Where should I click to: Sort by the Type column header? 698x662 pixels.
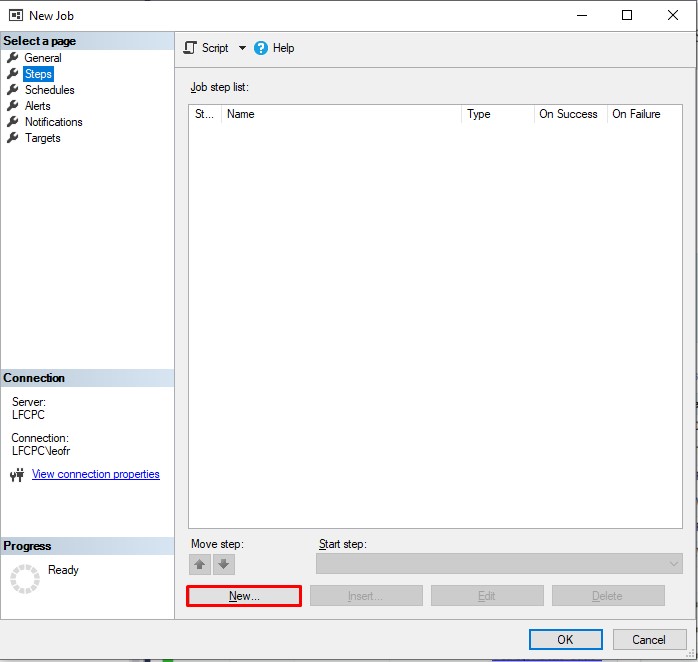coord(498,114)
